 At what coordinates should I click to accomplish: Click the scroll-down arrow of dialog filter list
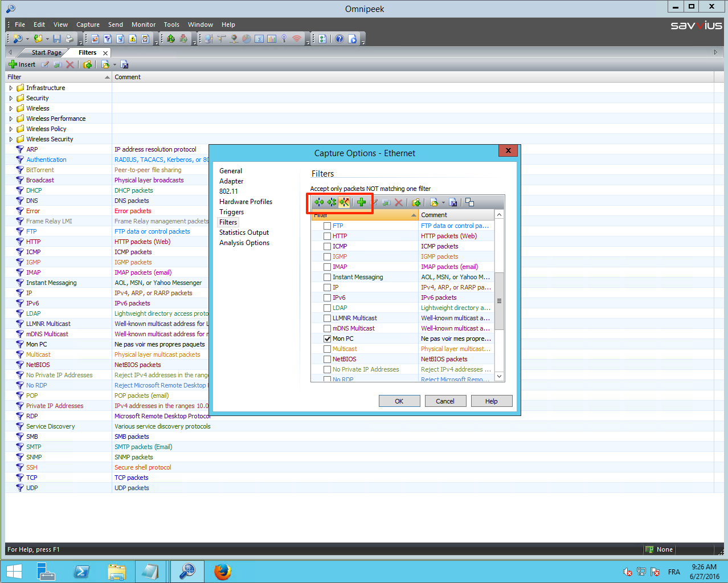[500, 377]
